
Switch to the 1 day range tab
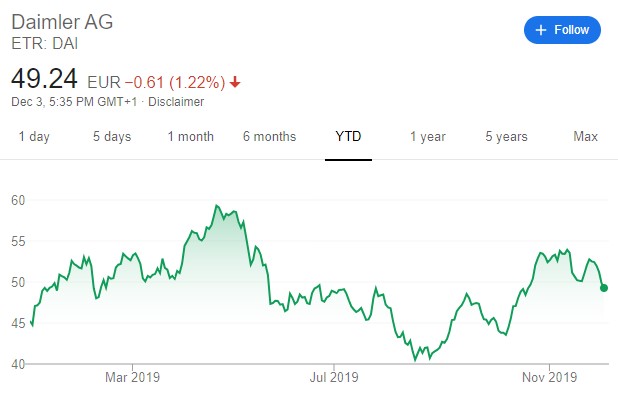tap(34, 136)
